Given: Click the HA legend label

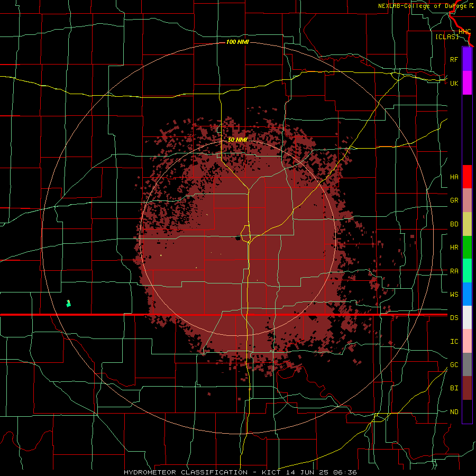Looking at the screenshot, I should 454,177.
